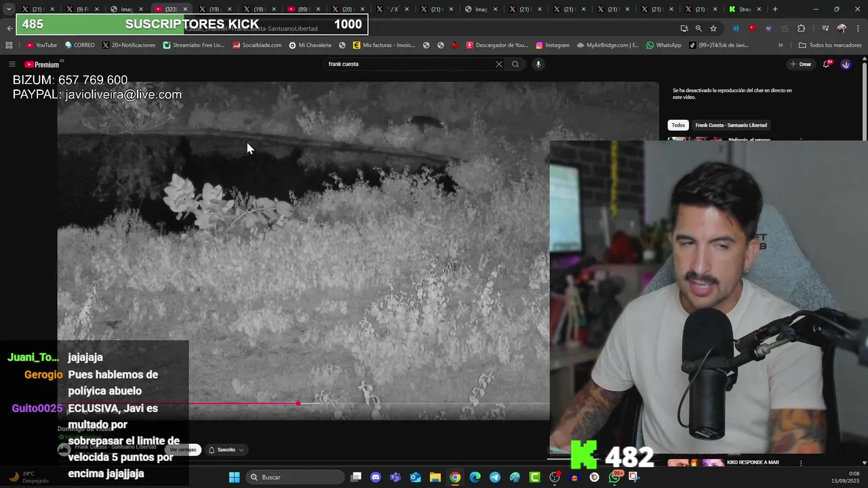Image resolution: width=868 pixels, height=488 pixels.
Task: Open Task View on the taskbar
Action: point(356,477)
